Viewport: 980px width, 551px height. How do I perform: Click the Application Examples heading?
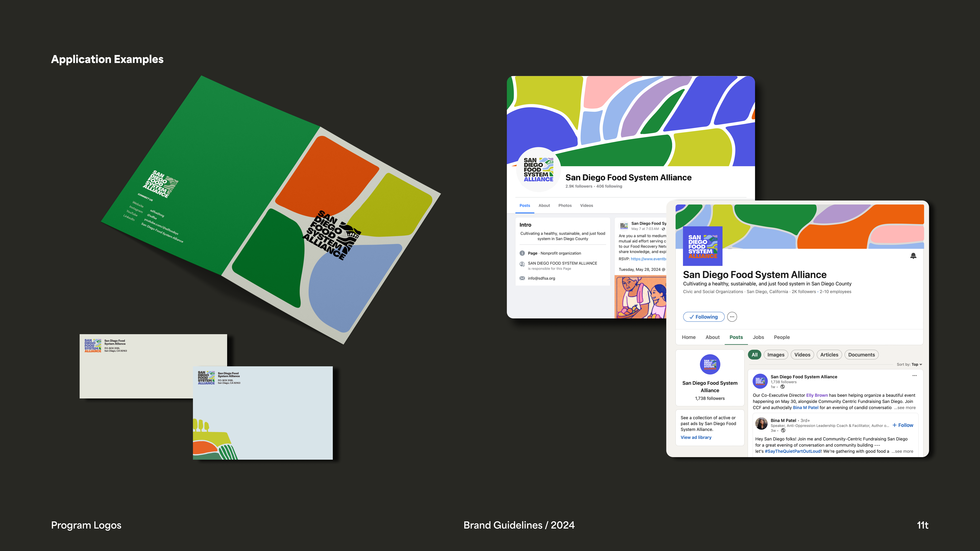click(x=107, y=59)
